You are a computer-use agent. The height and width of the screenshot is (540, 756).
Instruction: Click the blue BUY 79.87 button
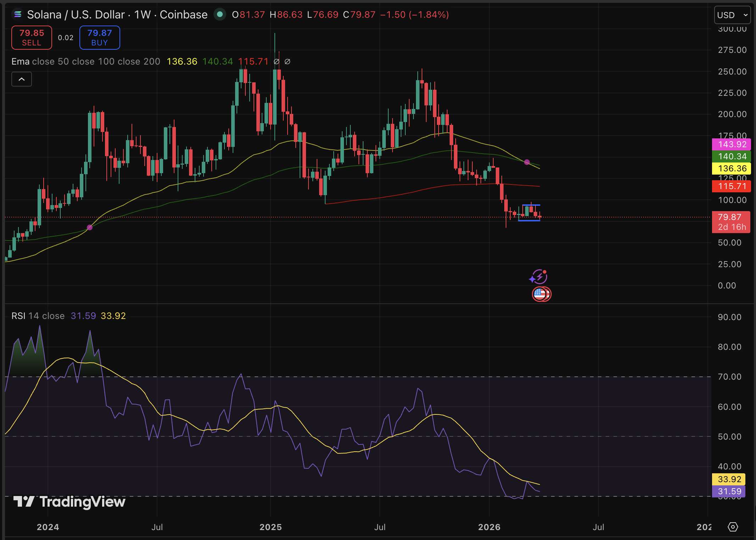(99, 37)
